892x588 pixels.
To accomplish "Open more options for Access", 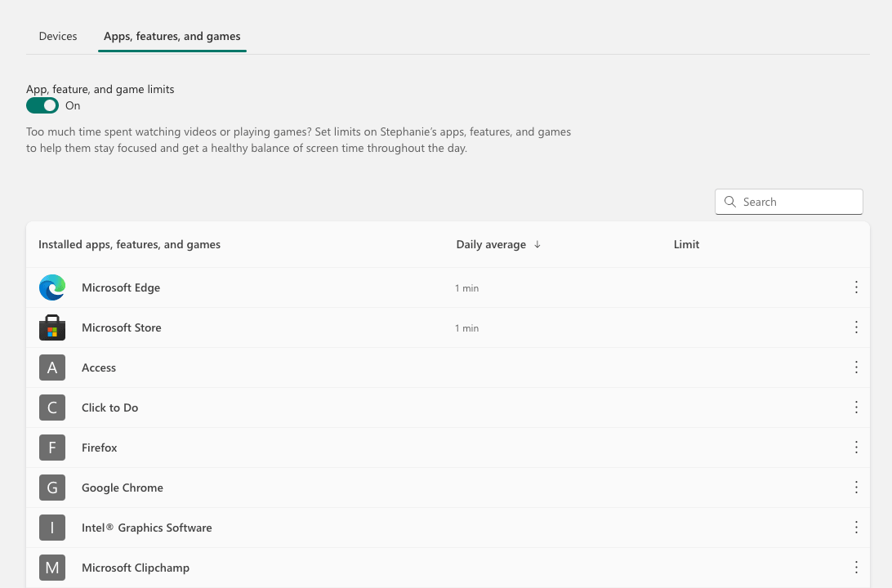I will 856,367.
